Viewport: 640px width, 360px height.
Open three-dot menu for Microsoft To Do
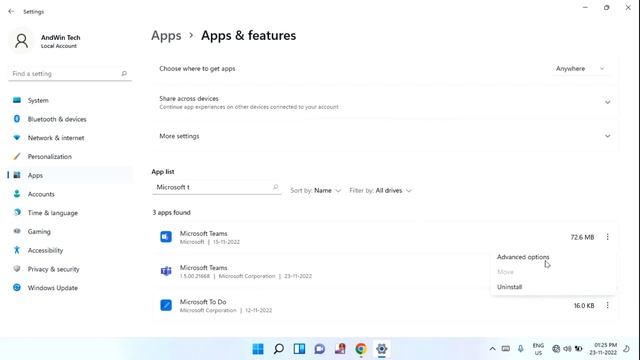607,305
